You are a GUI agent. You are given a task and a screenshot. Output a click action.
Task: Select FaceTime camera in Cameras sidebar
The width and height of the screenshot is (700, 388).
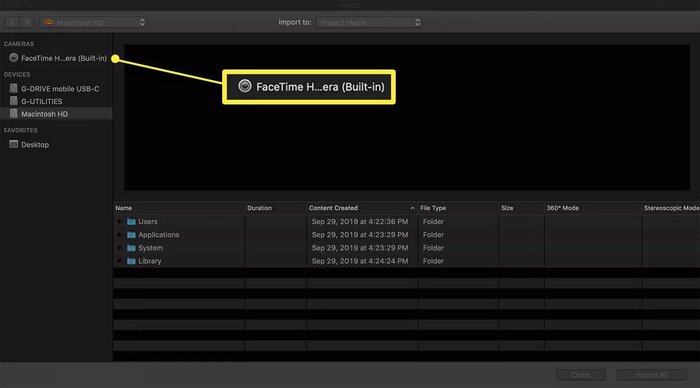point(57,58)
